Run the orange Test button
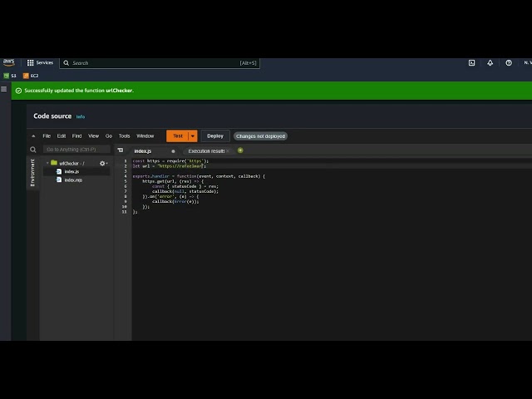The height and width of the screenshot is (399, 532). (x=177, y=136)
